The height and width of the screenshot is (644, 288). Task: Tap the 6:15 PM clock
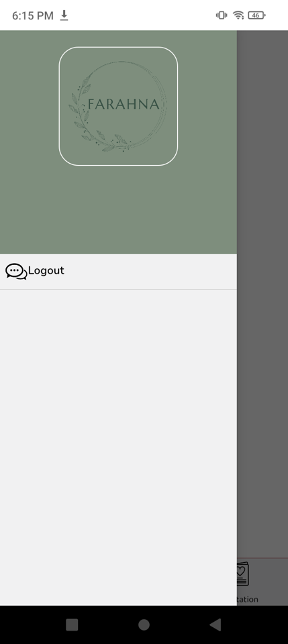coord(33,15)
